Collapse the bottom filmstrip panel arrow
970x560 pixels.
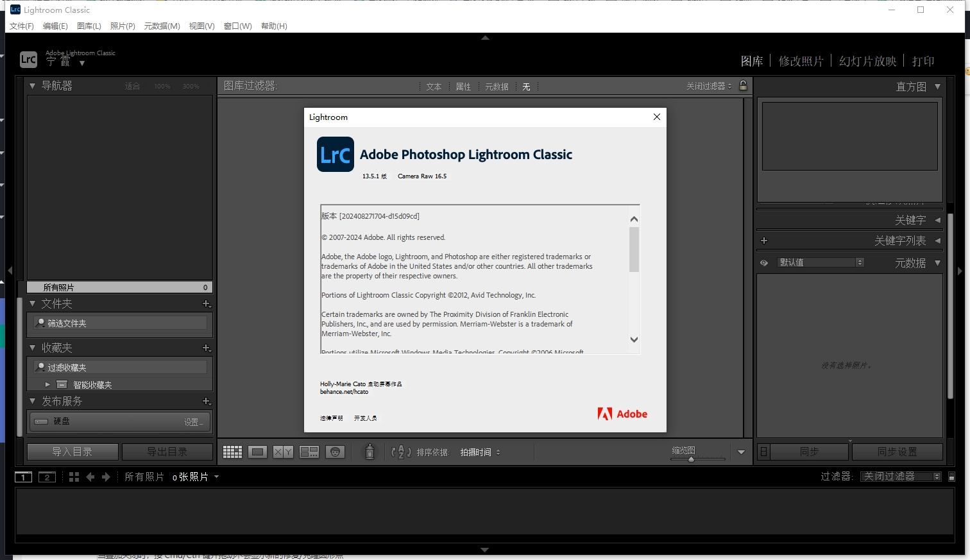coord(485,550)
